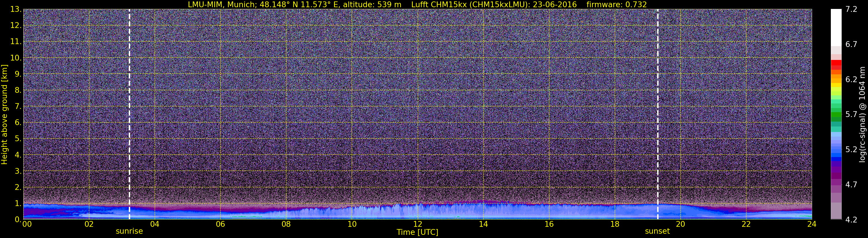Click the time axis tick '12'
The image size is (868, 238).
click(x=417, y=224)
